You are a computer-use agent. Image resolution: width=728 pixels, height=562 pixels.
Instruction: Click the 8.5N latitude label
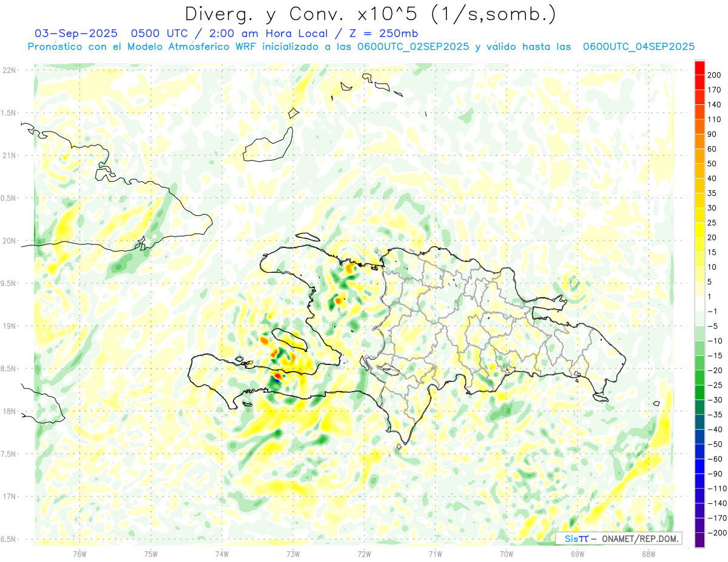point(7,369)
